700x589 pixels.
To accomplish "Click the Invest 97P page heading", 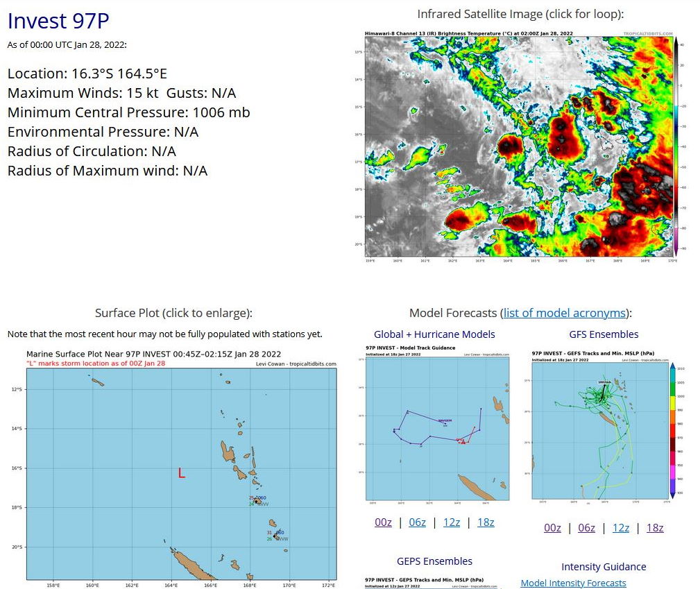I will 58,21.
